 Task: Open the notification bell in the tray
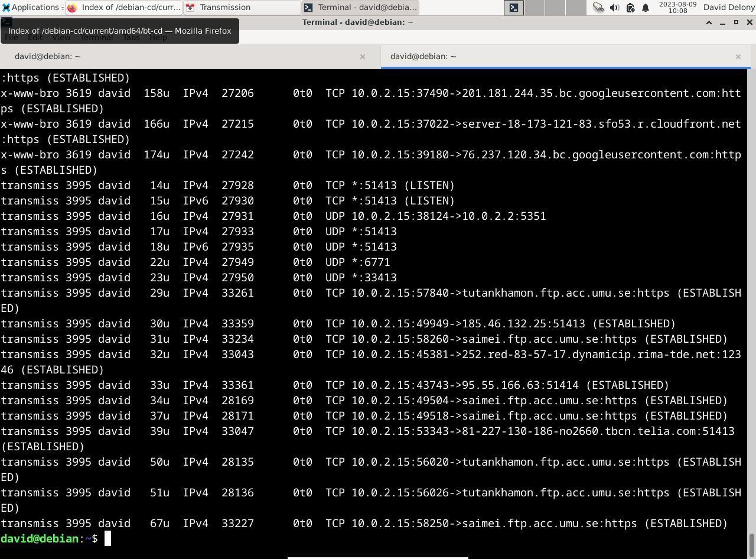tap(644, 7)
